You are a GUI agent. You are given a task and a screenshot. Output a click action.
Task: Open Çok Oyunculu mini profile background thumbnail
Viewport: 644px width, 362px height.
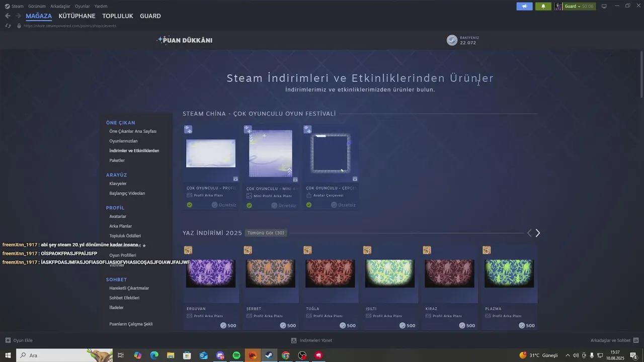(x=271, y=153)
